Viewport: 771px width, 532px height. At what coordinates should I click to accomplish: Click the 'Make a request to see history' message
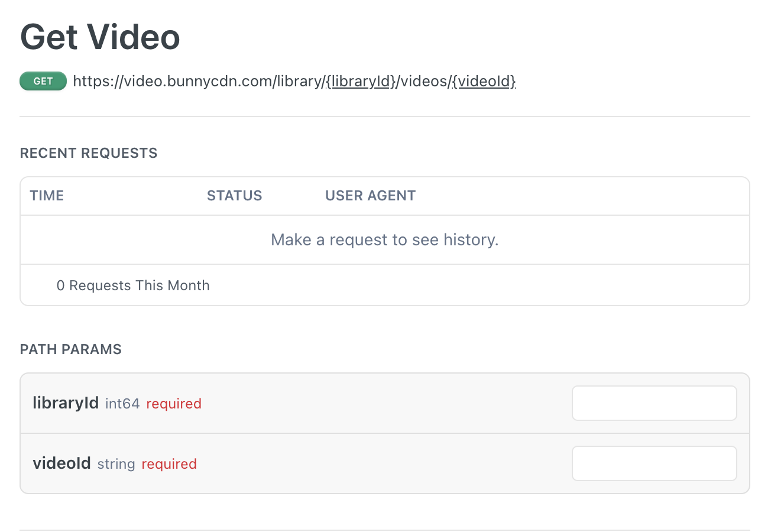point(384,239)
